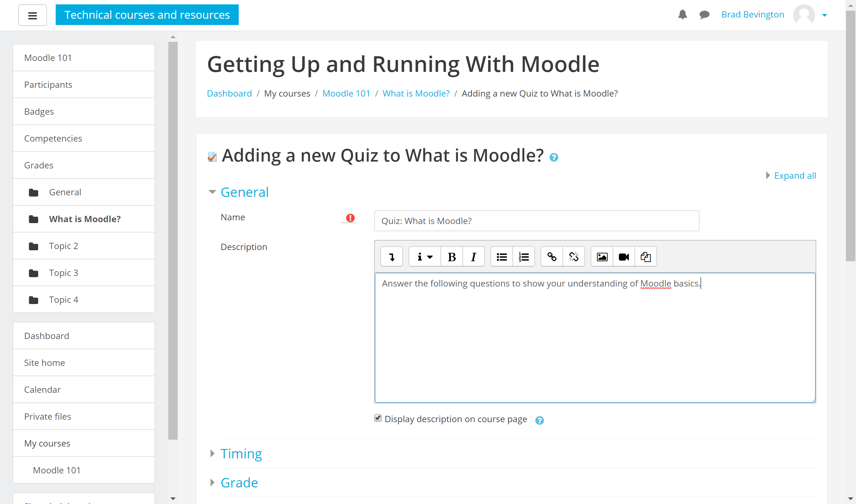The width and height of the screenshot is (856, 504).
Task: Insert an ordered numbered list
Action: [x=523, y=257]
